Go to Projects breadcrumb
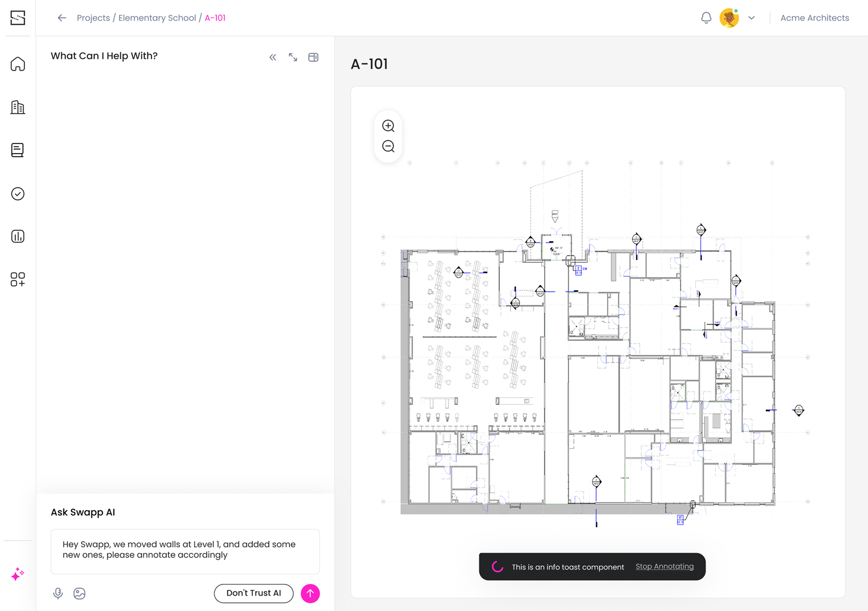The width and height of the screenshot is (868, 611). tap(93, 18)
